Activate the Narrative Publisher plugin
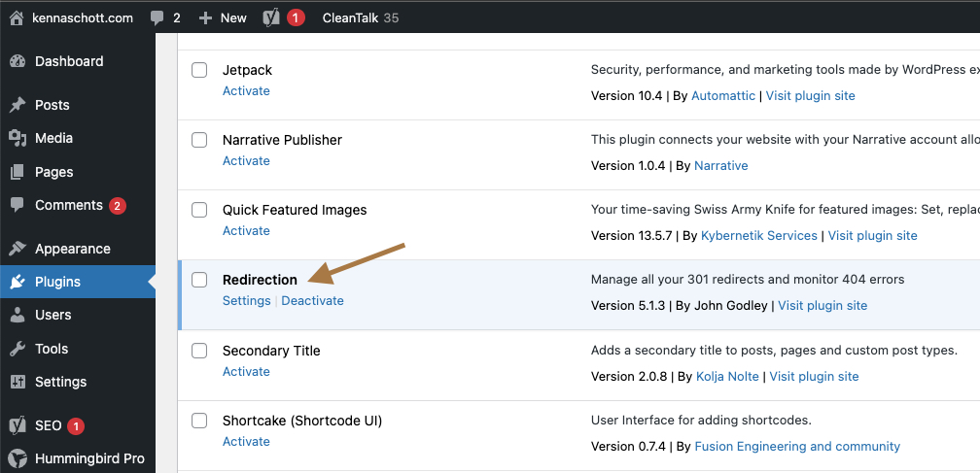This screenshot has width=980, height=473. [246, 161]
